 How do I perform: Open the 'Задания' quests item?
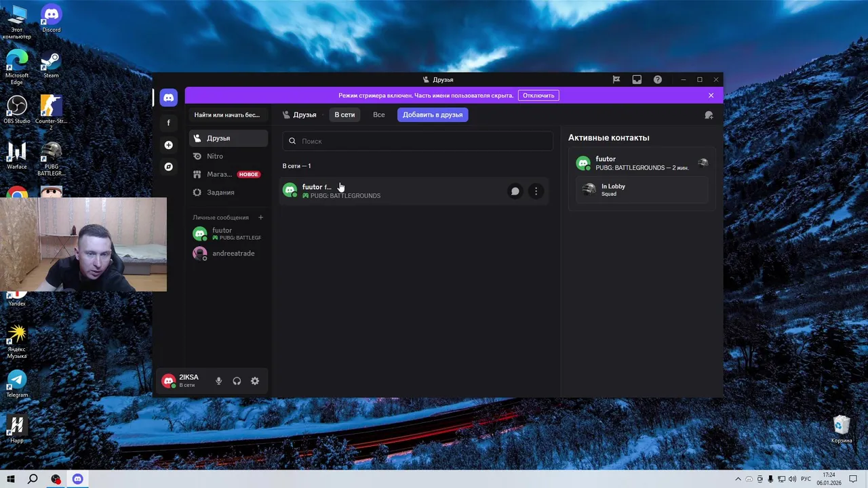coord(229,192)
